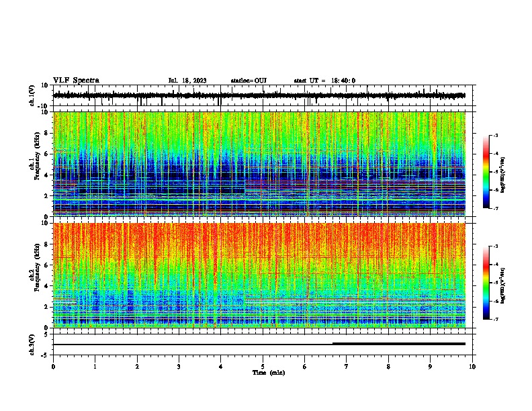Click the "5" tick on the ch.3(V) axis
Screen dimensions: 532x411
(x=46, y=334)
